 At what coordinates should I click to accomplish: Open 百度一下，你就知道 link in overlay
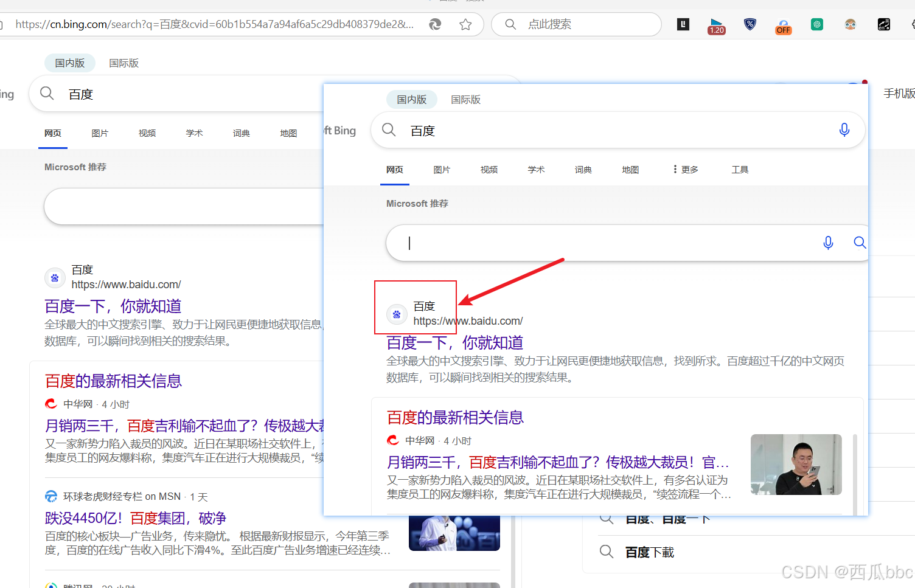(455, 342)
